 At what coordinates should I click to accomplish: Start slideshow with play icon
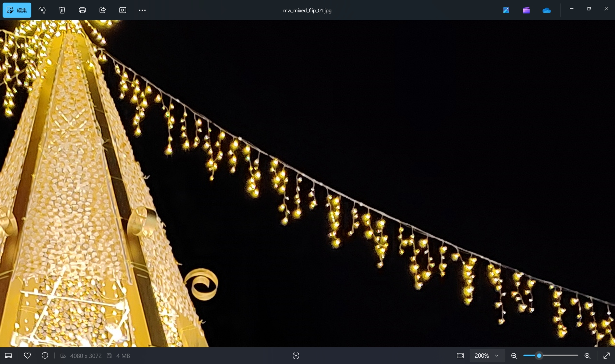(x=123, y=10)
